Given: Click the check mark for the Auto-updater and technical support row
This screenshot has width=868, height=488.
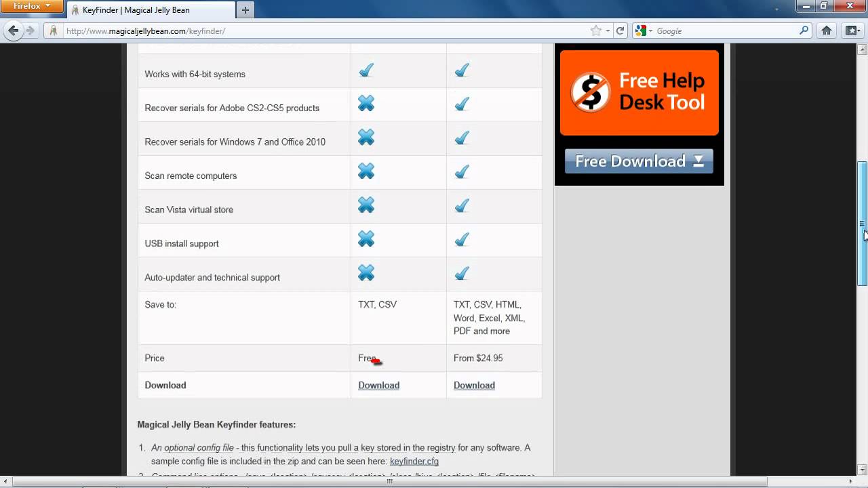Looking at the screenshot, I should click(462, 272).
